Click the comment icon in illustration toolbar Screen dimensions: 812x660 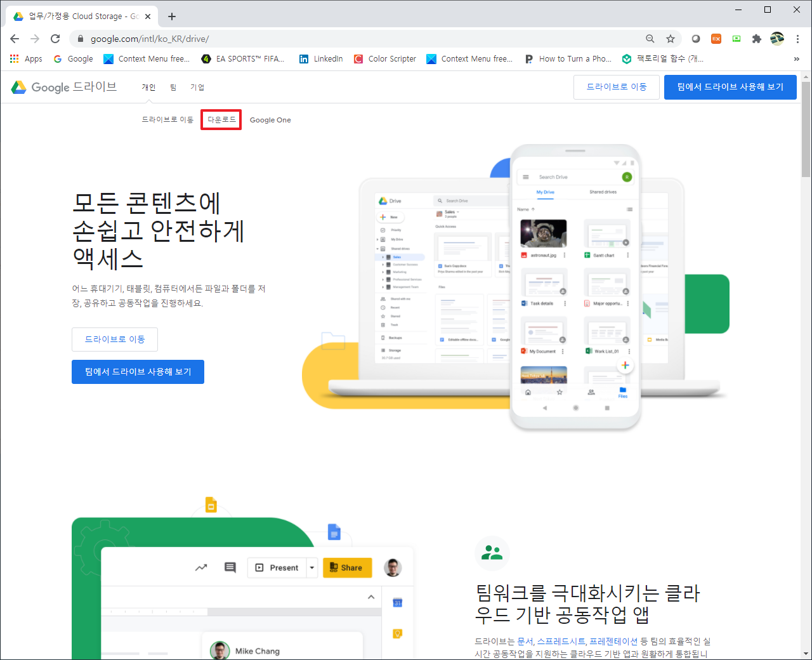230,567
